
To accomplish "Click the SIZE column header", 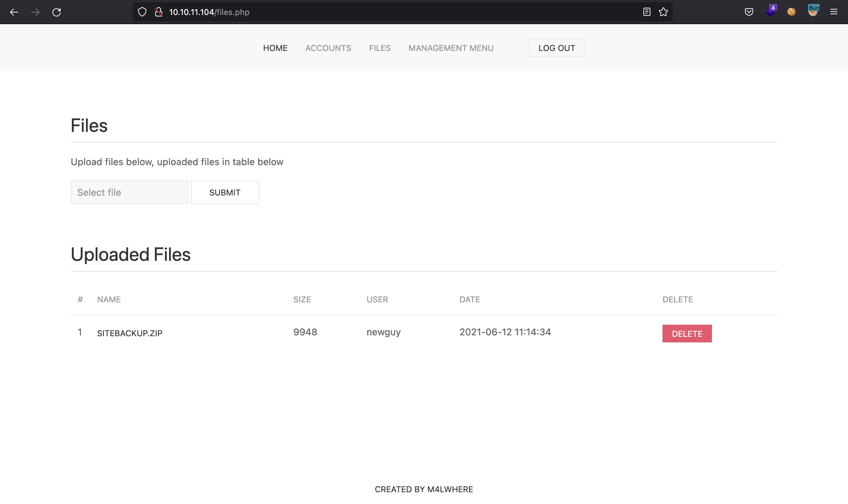I will (x=302, y=299).
